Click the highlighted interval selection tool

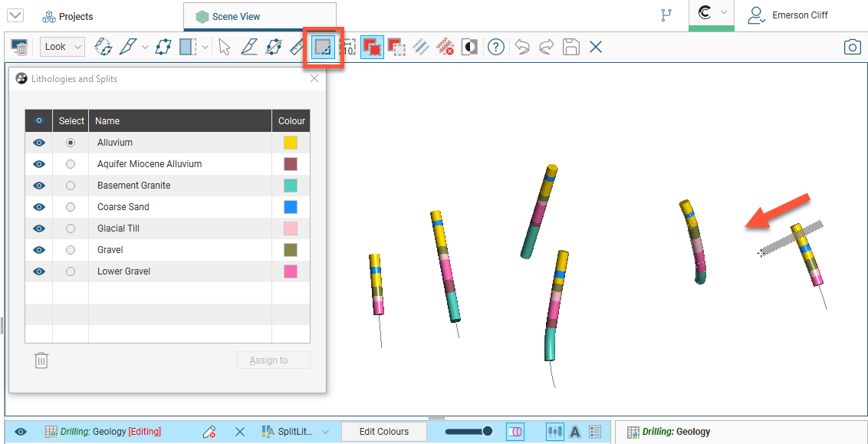[324, 48]
